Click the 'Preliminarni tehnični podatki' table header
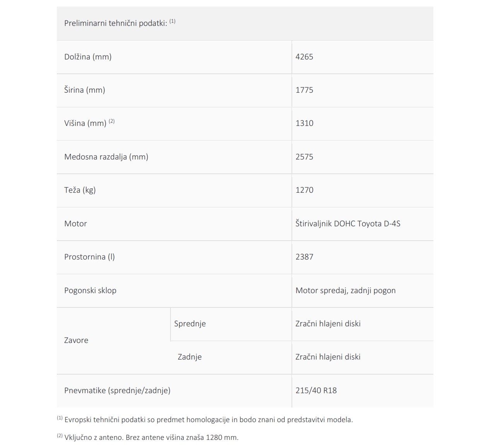 (245, 23)
